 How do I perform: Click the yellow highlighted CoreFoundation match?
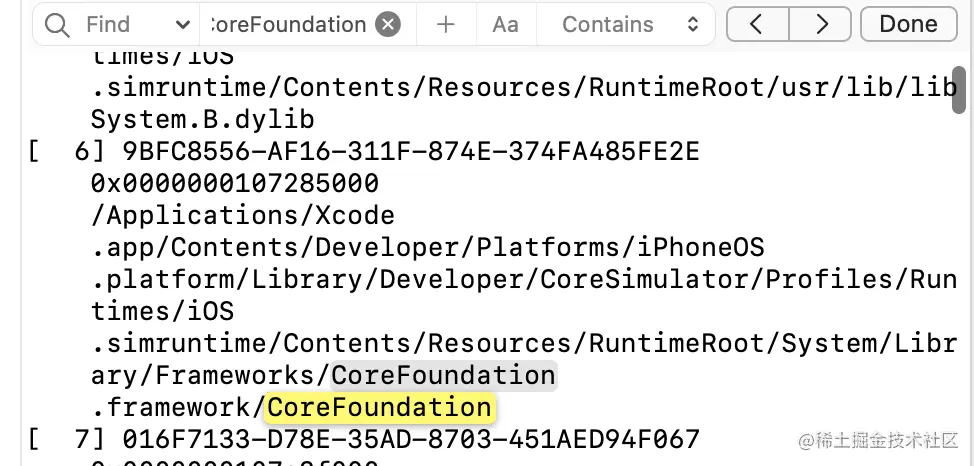(380, 408)
